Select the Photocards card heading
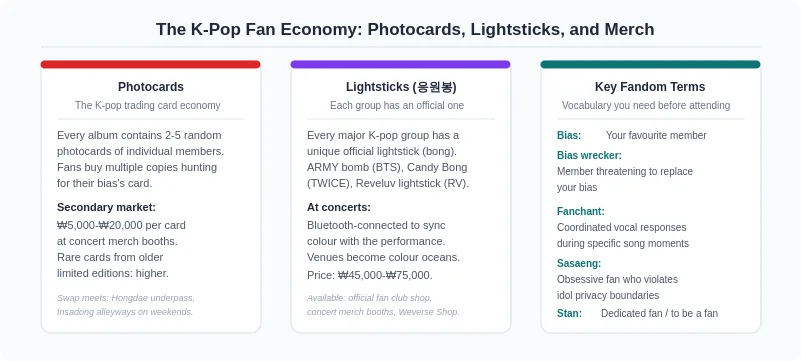Screen dimensions: 801x361 pos(151,87)
